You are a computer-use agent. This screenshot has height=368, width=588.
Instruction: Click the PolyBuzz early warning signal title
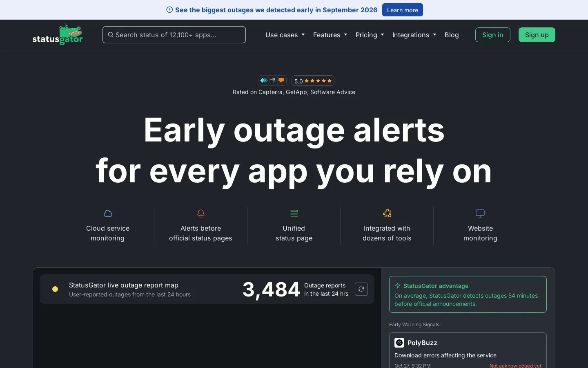422,343
